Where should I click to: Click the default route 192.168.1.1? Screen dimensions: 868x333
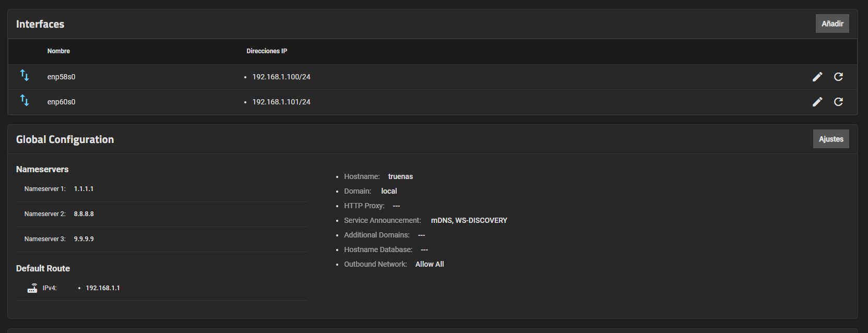point(103,288)
